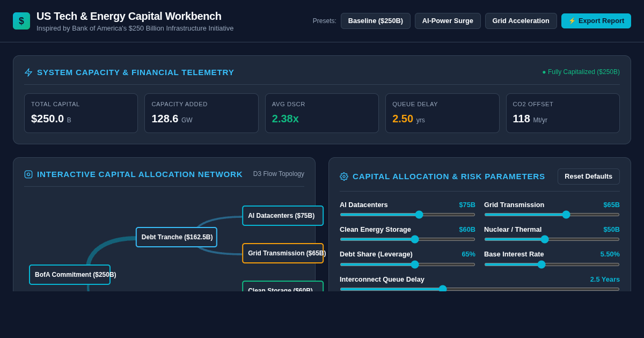
Task: Adjust the Base Interest Rate slider
Action: (x=552, y=264)
